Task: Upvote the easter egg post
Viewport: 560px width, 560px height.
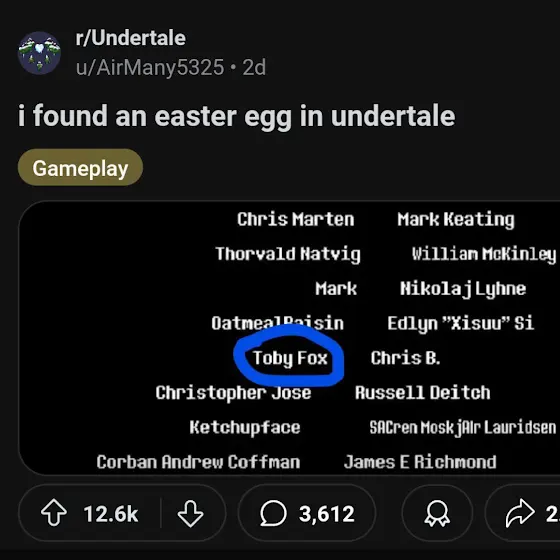Action: tap(54, 514)
